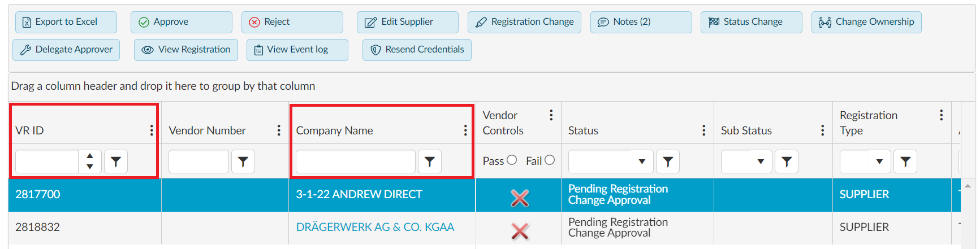This screenshot has width=980, height=249.
Task: Increment the VR ID filter value
Action: [90, 156]
